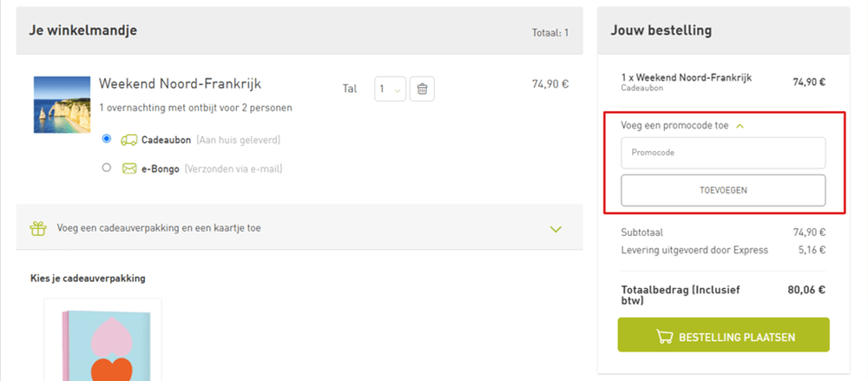Viewport: 868px width, 381px height.
Task: Focus the Promocode input field
Action: 723,153
